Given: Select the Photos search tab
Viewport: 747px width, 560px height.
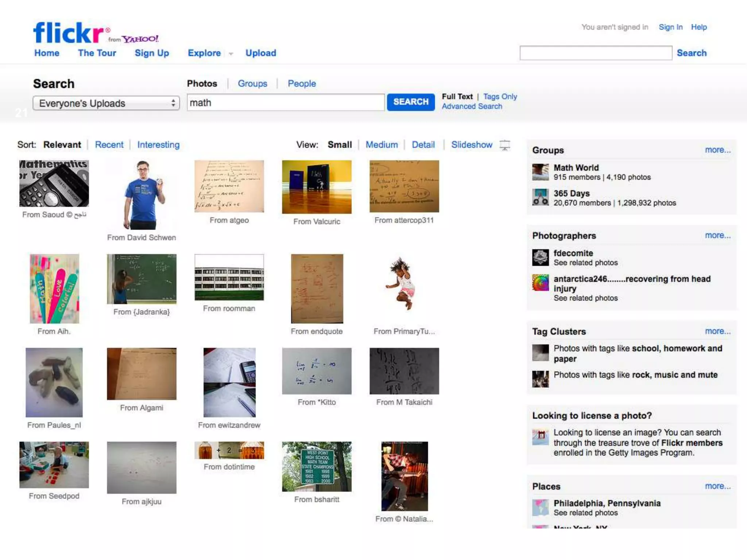Looking at the screenshot, I should [x=202, y=83].
